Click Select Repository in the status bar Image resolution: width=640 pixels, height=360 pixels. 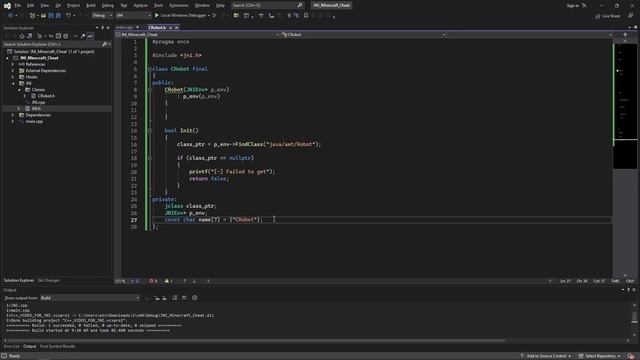(599, 356)
